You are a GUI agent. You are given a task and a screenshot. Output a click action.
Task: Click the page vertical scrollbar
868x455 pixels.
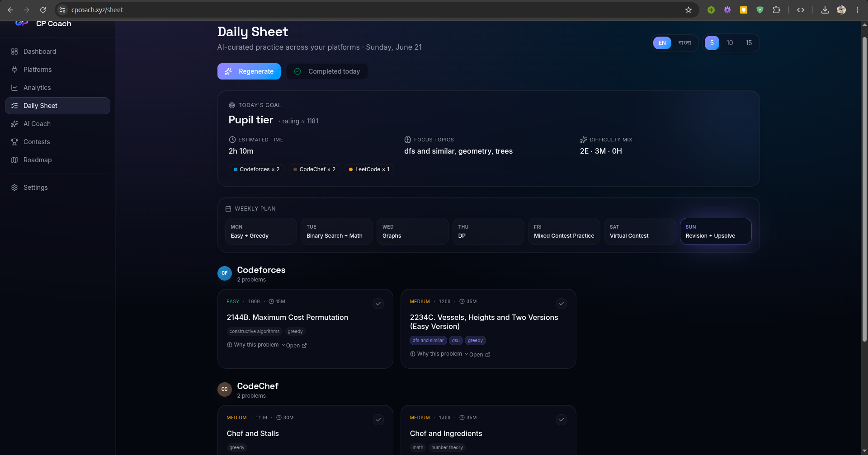(864, 190)
